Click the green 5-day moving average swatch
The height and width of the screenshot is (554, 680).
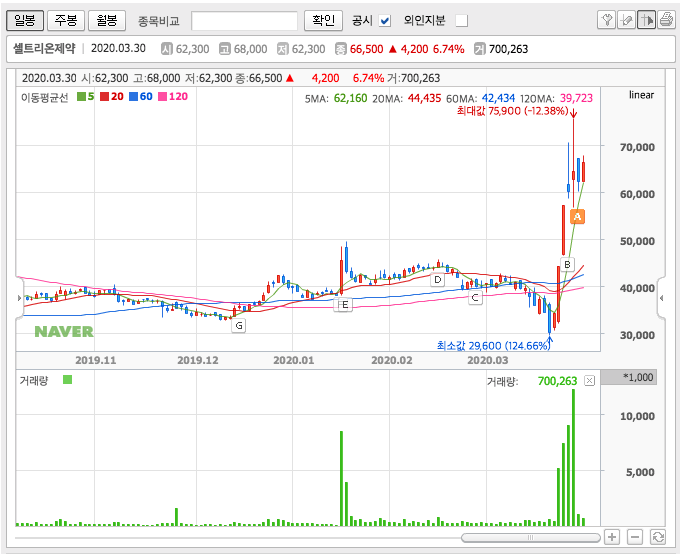click(81, 96)
